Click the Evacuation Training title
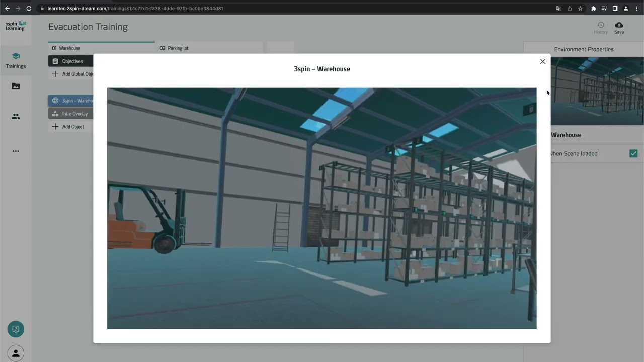Image resolution: width=644 pixels, height=362 pixels. (88, 27)
